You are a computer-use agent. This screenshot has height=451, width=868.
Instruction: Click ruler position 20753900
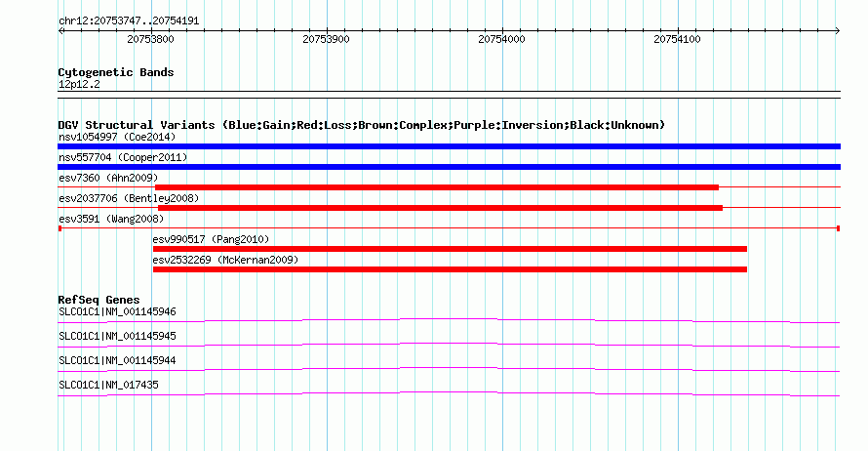click(x=326, y=39)
